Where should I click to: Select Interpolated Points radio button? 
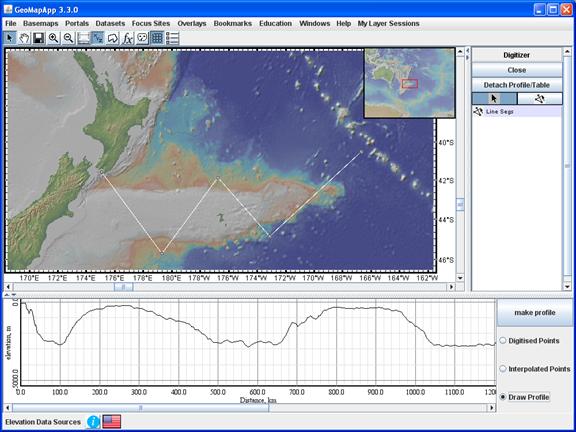(x=503, y=368)
